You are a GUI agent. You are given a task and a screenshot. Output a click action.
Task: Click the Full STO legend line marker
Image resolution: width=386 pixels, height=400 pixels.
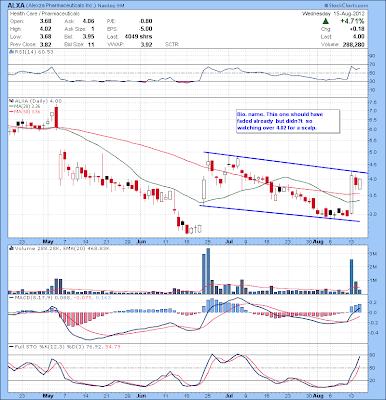click(x=11, y=347)
